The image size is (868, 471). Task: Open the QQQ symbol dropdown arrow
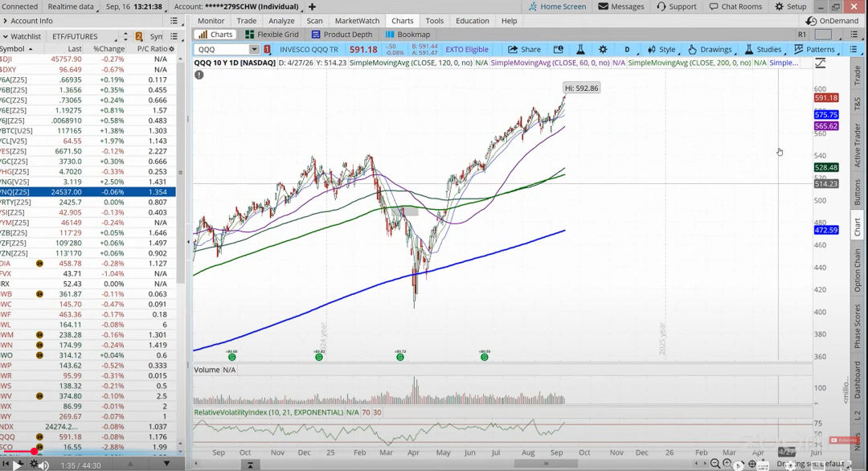[254, 49]
